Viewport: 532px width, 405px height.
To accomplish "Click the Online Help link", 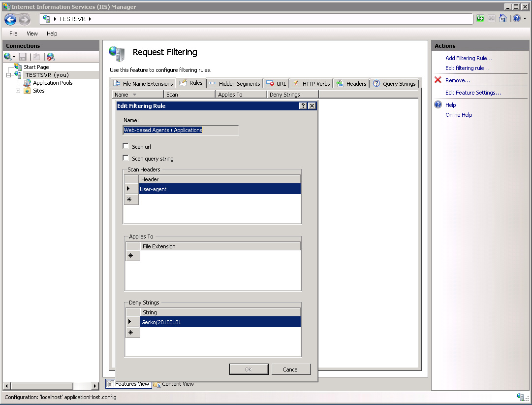I will tap(459, 115).
